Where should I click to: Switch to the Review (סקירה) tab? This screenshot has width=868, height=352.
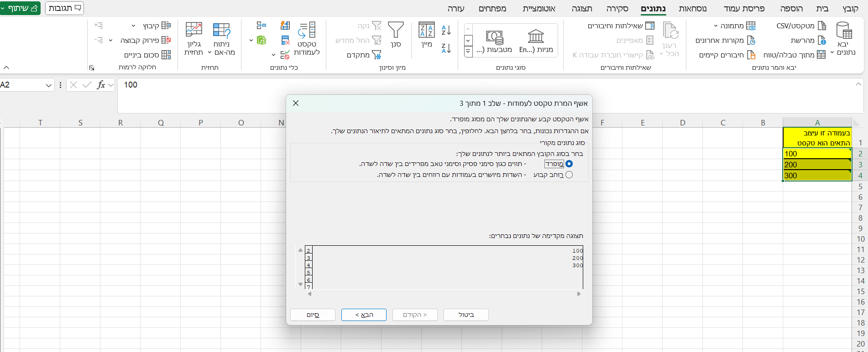point(617,8)
